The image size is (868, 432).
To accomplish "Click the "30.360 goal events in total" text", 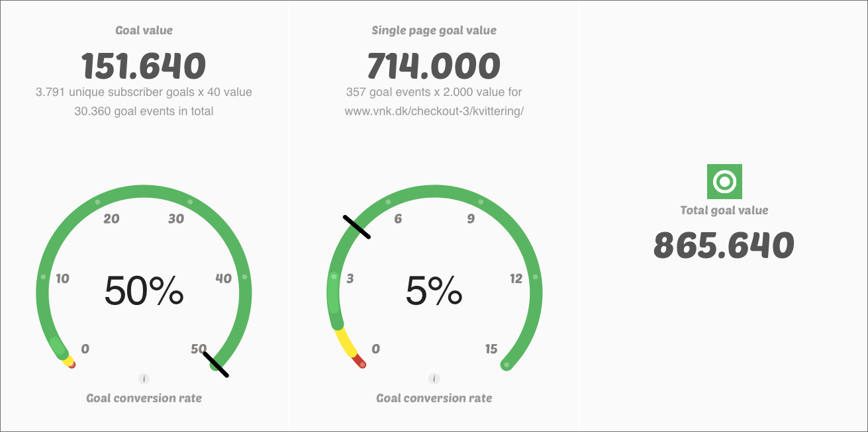I will point(144,111).
